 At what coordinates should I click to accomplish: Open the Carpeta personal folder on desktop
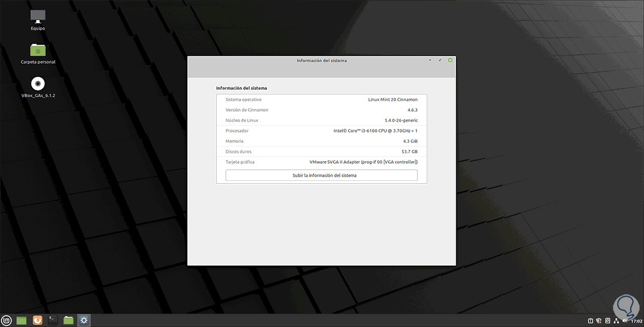point(37,50)
